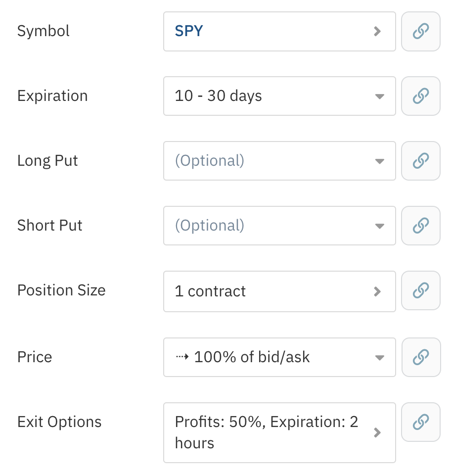Click the link icon beside Price dropdown
This screenshot has width=451, height=476.
tap(420, 357)
